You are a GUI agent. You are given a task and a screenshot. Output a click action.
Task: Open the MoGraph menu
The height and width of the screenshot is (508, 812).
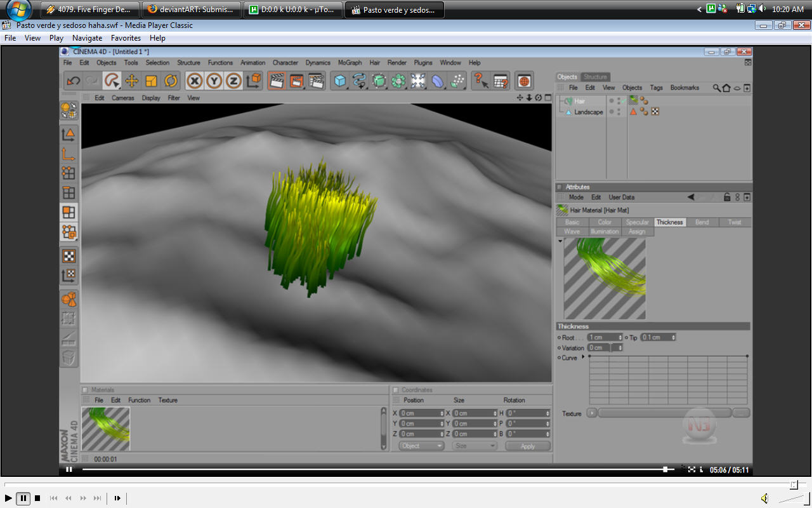[350, 63]
